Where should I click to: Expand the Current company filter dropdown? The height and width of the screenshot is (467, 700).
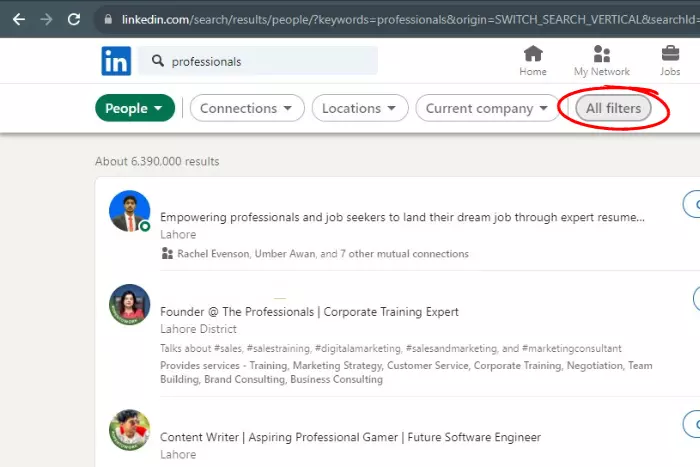click(487, 108)
